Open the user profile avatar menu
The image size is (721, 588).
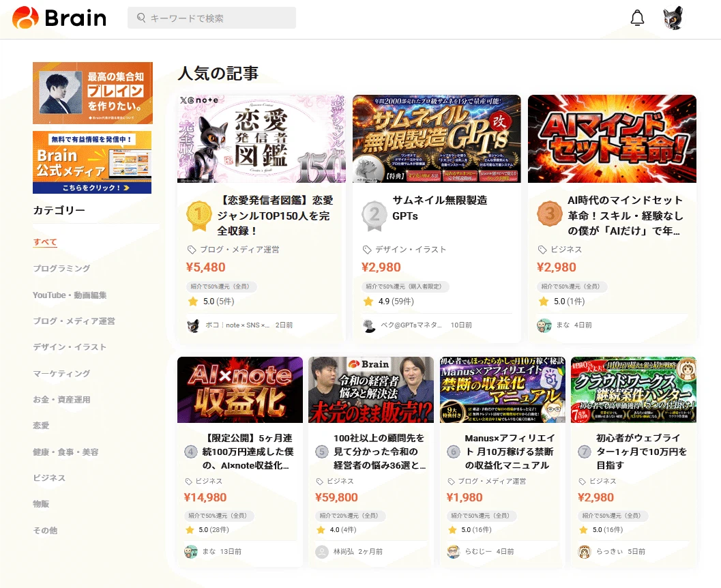pyautogui.click(x=673, y=18)
